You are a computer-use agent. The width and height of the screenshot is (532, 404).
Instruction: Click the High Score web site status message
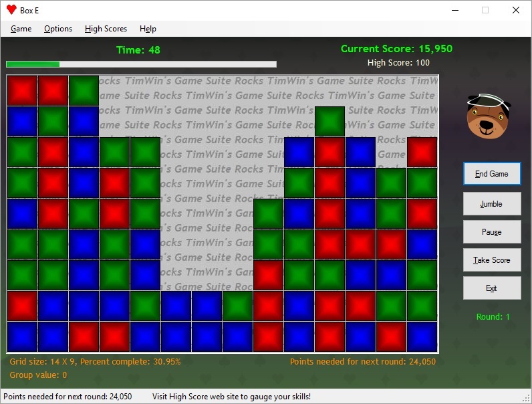click(232, 397)
